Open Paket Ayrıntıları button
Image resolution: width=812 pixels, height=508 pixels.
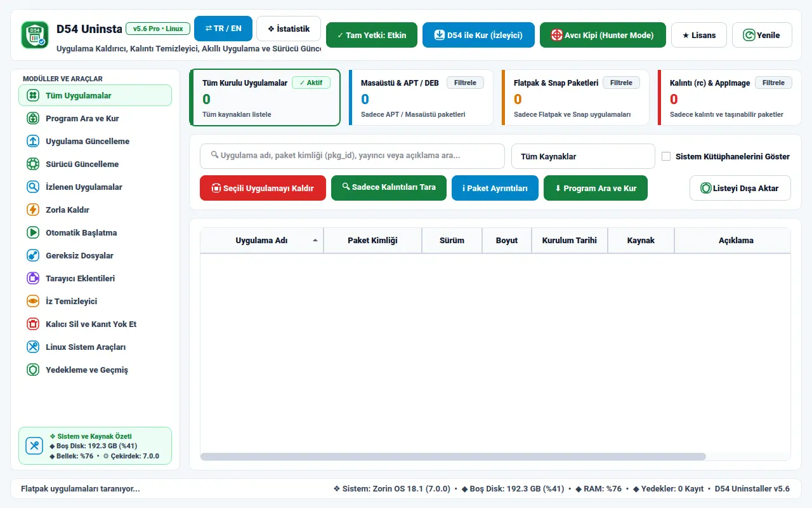click(x=495, y=188)
